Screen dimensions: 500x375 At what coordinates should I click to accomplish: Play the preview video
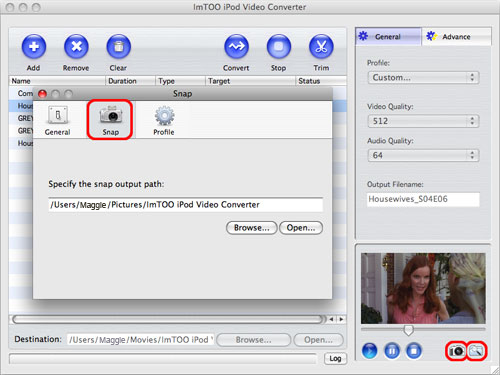pos(370,351)
